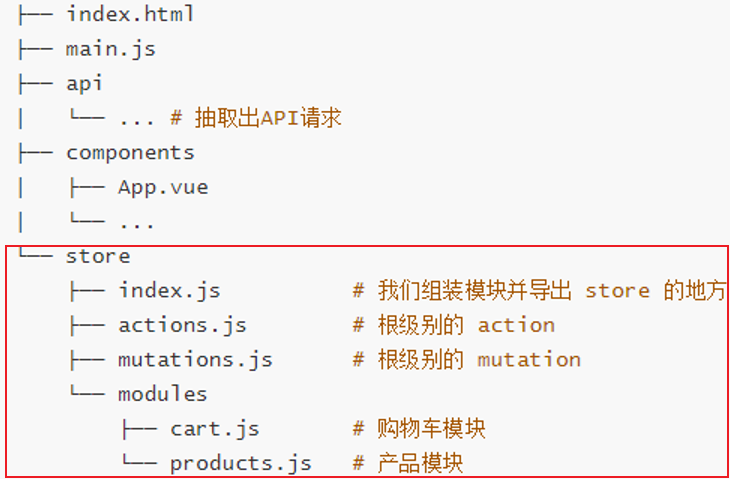730x479 pixels.
Task: Select the App.vue file
Action: [163, 187]
